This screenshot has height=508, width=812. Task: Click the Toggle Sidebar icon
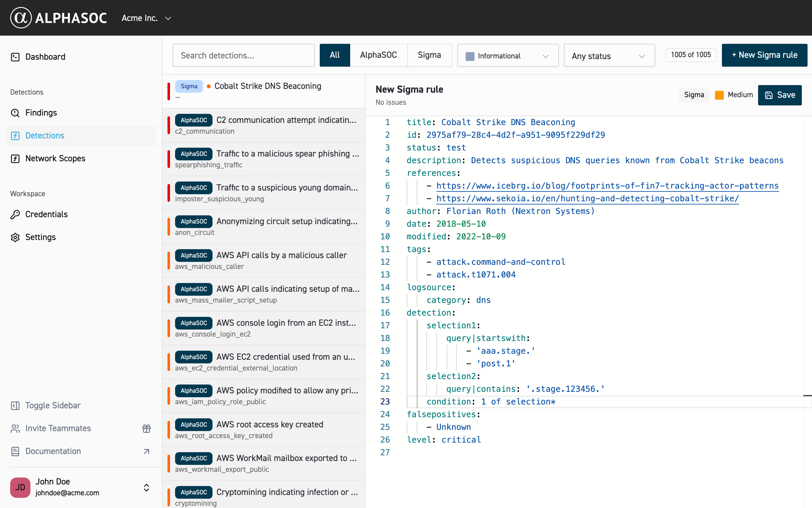(x=15, y=405)
